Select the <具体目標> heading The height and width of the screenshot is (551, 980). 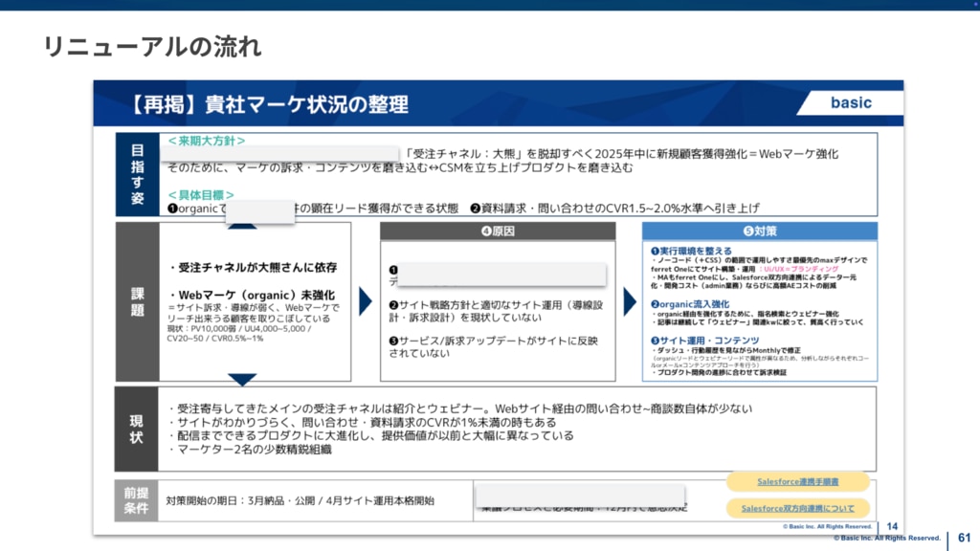(x=201, y=194)
